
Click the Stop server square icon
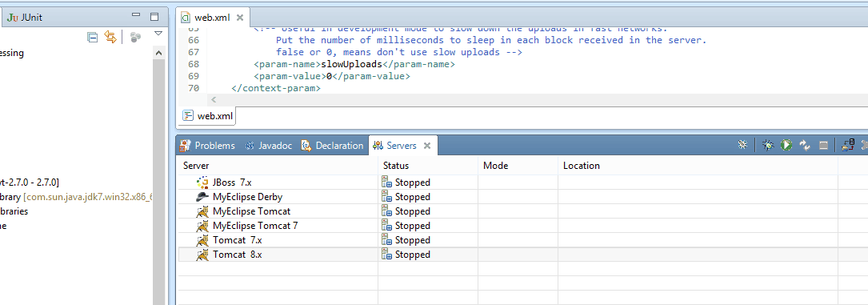click(x=823, y=145)
